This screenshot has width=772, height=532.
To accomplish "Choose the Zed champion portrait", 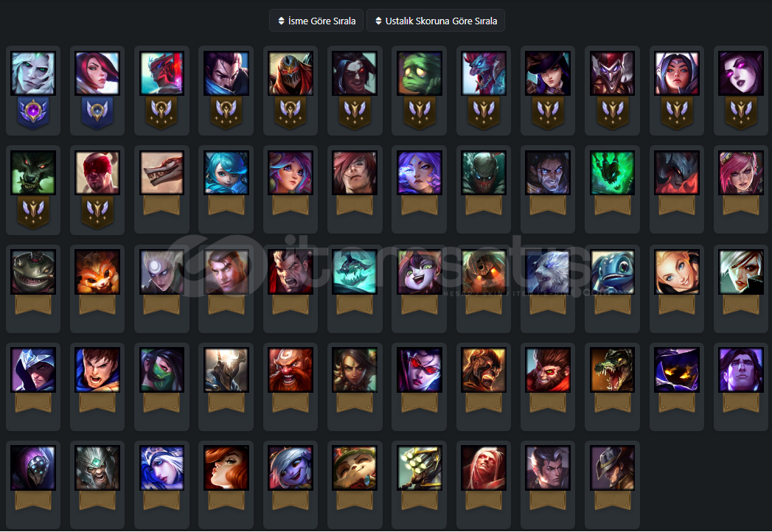I will click(291, 74).
